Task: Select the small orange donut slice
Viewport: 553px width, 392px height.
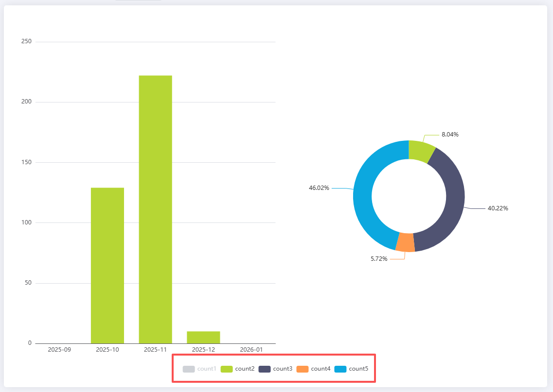Action: 405,242
